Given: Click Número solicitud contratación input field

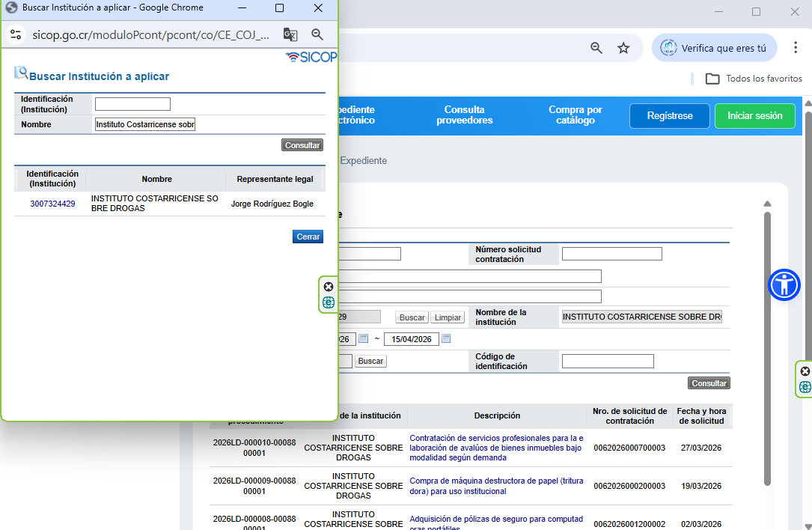Looking at the screenshot, I should click(611, 254).
